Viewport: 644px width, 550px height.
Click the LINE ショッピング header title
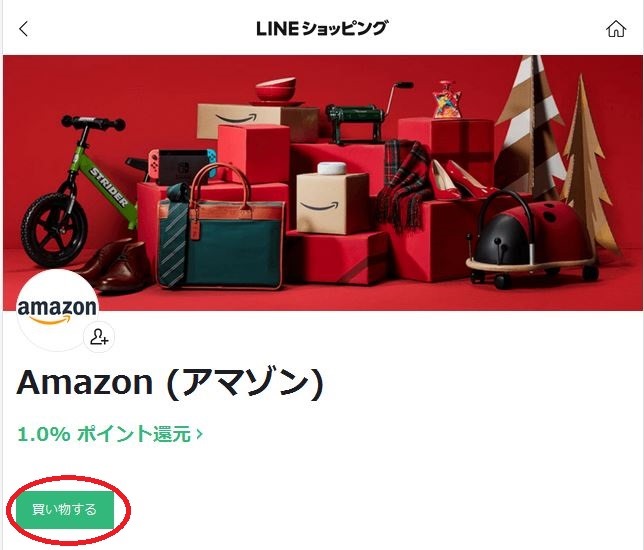(x=322, y=28)
